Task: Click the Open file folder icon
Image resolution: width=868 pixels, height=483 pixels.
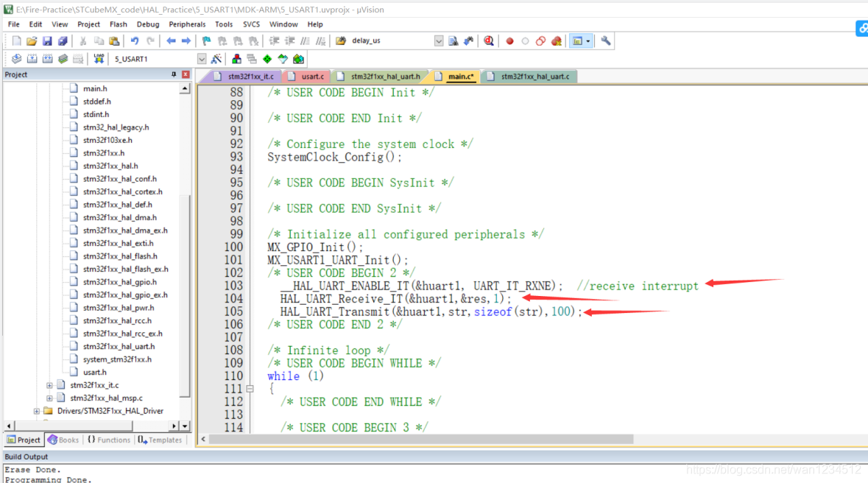Action: [x=32, y=41]
